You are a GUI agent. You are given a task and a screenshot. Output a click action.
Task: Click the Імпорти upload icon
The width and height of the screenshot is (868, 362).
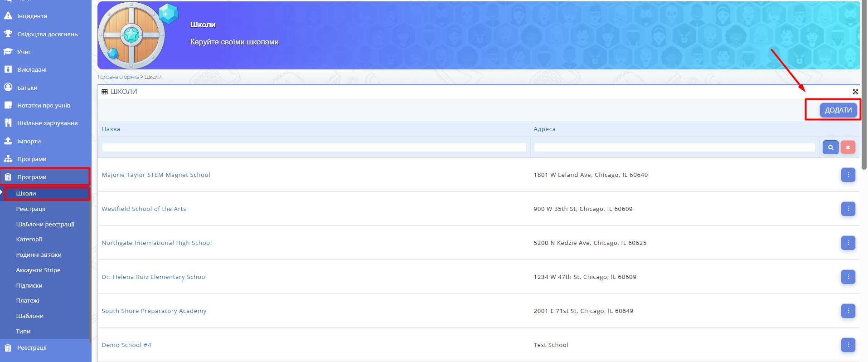(8, 141)
